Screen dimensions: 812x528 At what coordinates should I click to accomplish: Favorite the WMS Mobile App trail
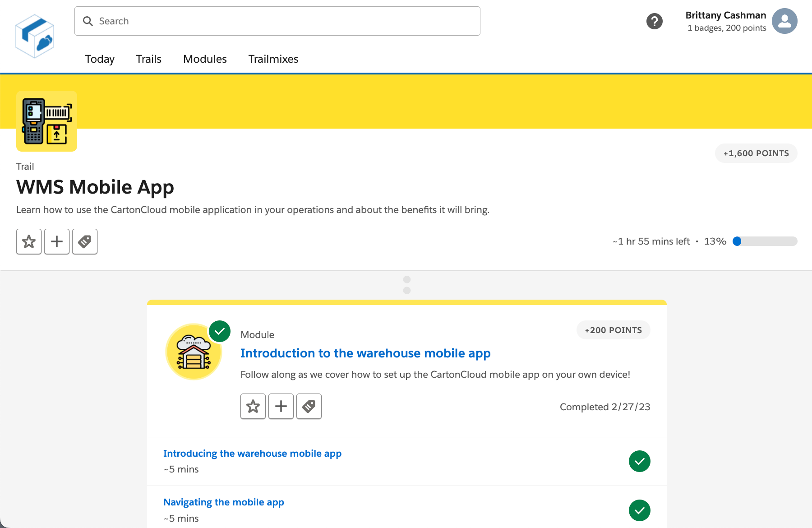click(29, 241)
